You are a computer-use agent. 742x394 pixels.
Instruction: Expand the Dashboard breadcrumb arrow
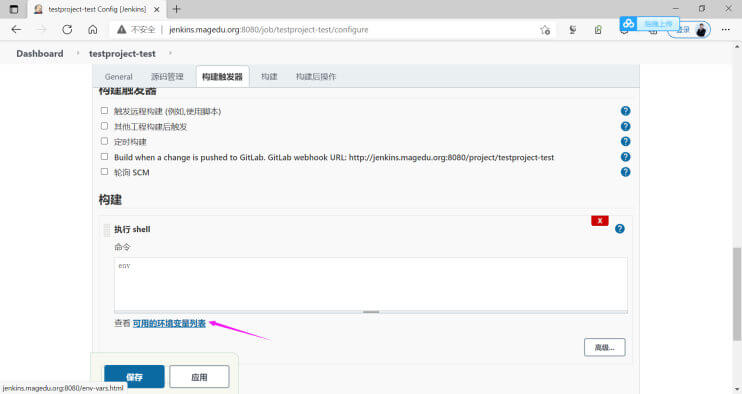78,53
